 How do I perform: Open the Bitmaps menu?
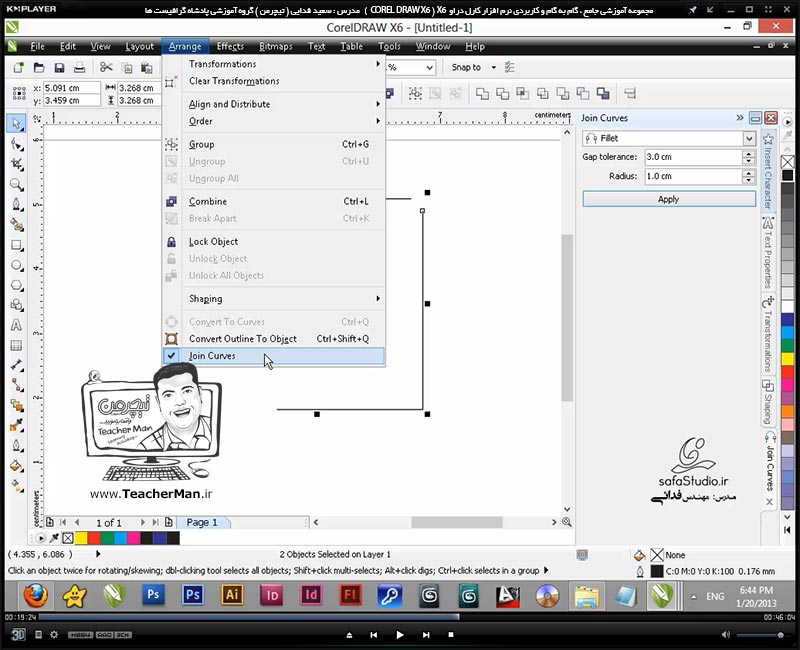(x=276, y=46)
